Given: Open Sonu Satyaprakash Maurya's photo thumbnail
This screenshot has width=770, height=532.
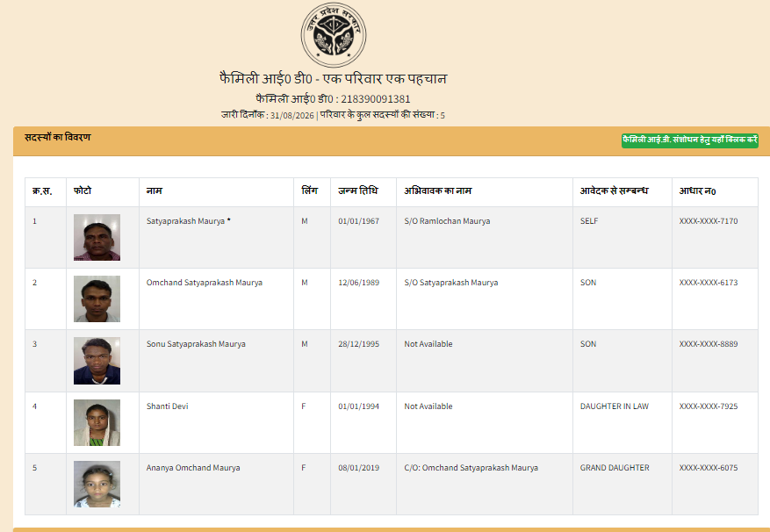Looking at the screenshot, I should click(x=97, y=361).
